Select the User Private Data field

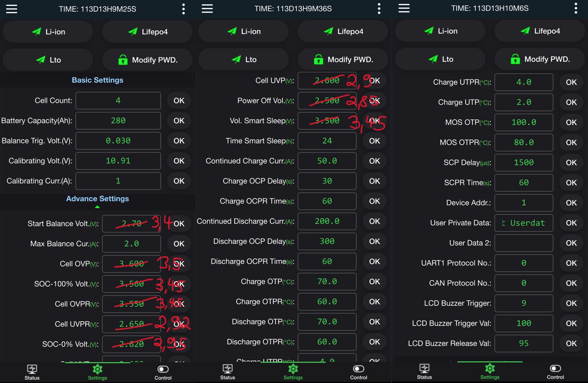coord(524,223)
